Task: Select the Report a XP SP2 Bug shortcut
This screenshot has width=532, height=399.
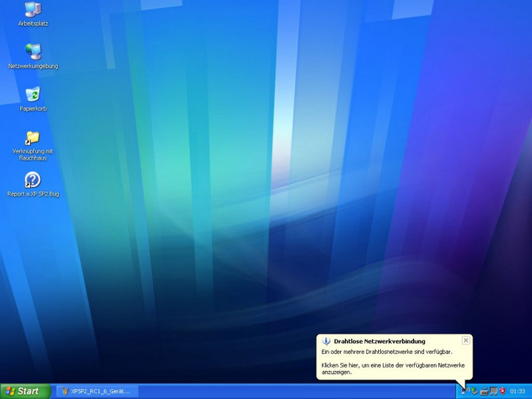Action: coord(33,185)
